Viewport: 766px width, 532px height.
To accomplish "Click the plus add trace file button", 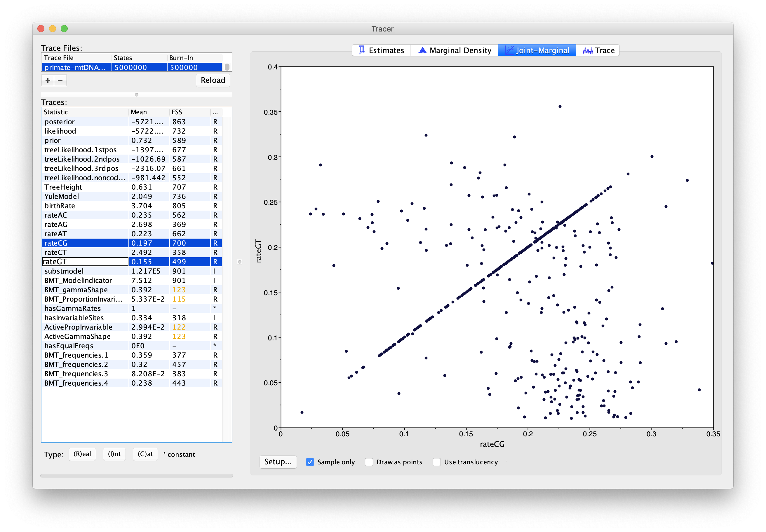I will coord(48,80).
